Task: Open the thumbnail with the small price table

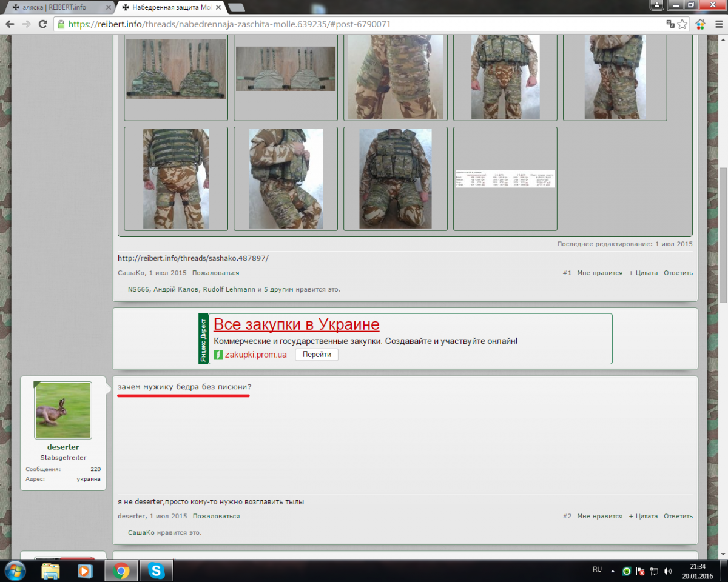Action: 505,179
